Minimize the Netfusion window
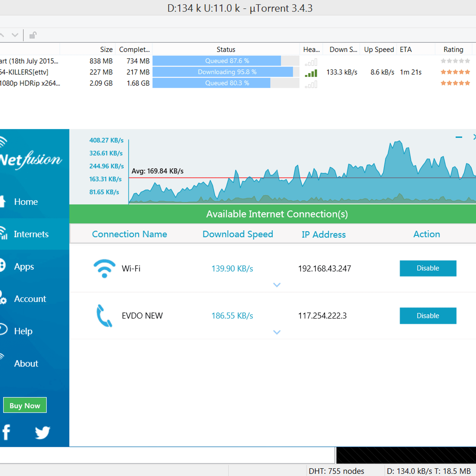The width and height of the screenshot is (476, 476). 459,137
